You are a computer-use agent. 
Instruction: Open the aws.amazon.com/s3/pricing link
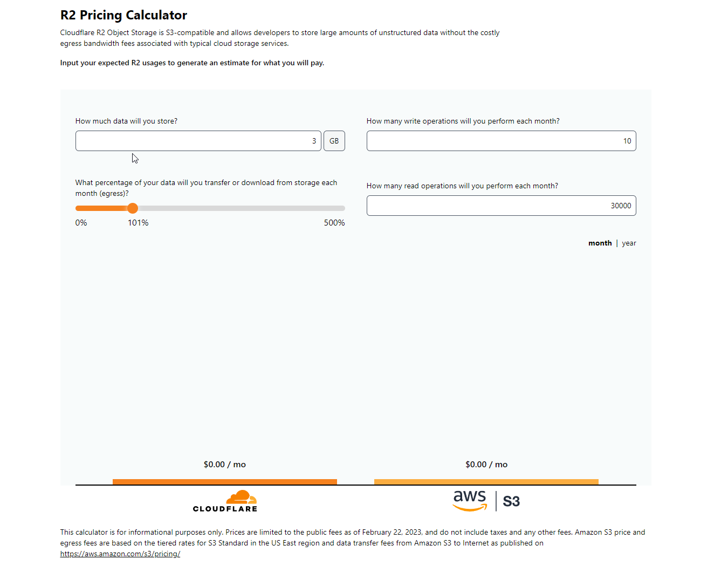120,554
